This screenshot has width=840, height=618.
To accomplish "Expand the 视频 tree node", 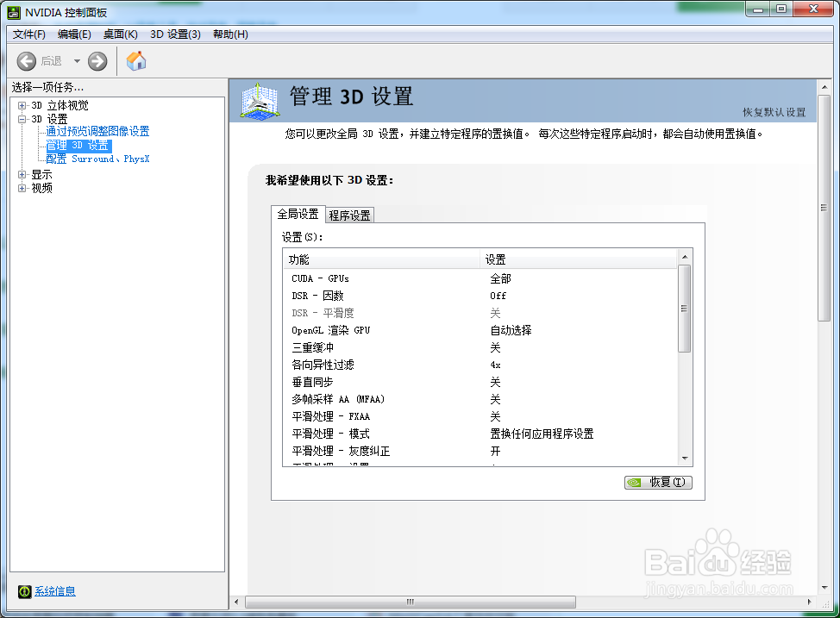I will (x=22, y=188).
